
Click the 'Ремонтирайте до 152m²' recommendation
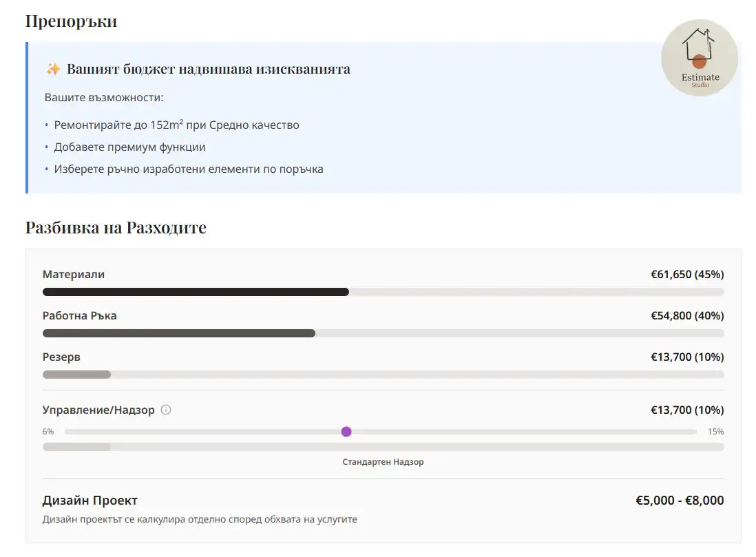click(x=176, y=125)
